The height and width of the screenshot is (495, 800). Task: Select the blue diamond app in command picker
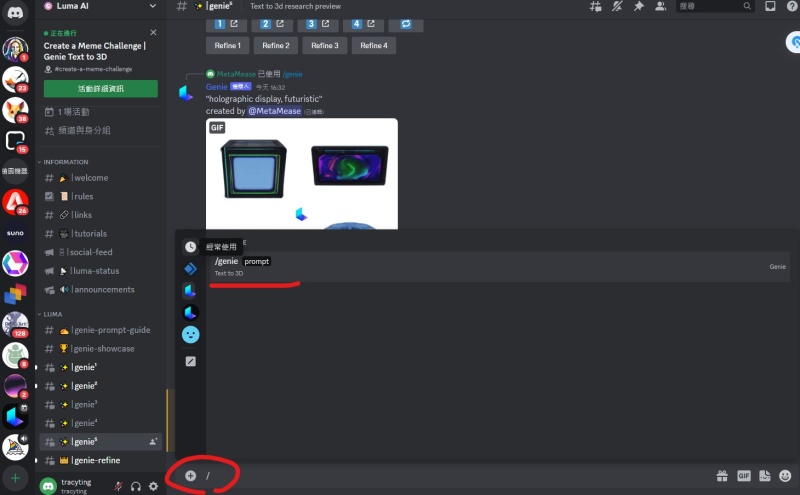point(190,269)
